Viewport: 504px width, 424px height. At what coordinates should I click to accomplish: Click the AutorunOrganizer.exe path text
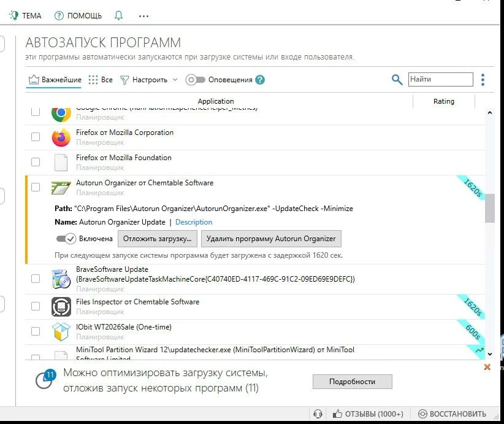[213, 209]
